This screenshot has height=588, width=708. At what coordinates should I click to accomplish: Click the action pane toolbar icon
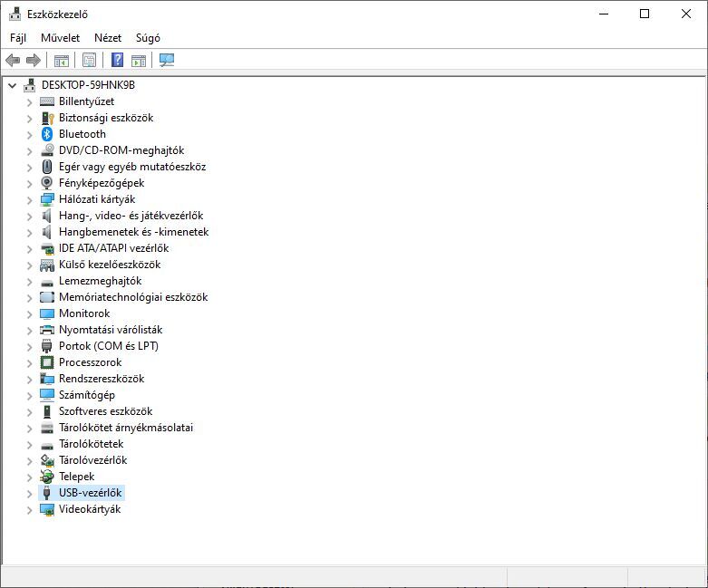(139, 60)
